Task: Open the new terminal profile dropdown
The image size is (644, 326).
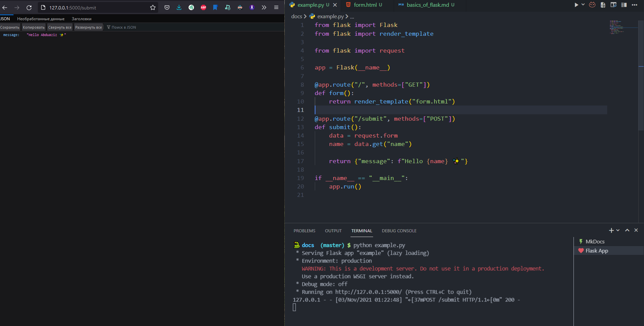Action: tap(618, 230)
